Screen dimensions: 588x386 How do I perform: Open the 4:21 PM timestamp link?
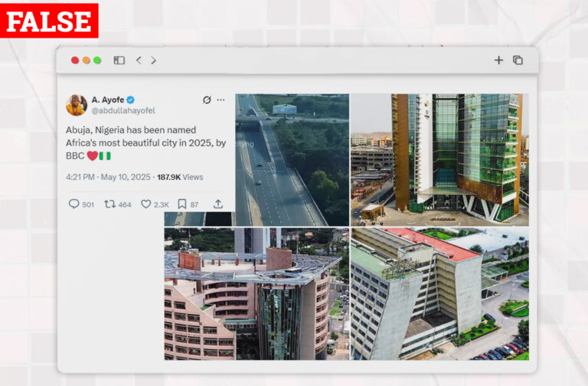click(x=80, y=177)
